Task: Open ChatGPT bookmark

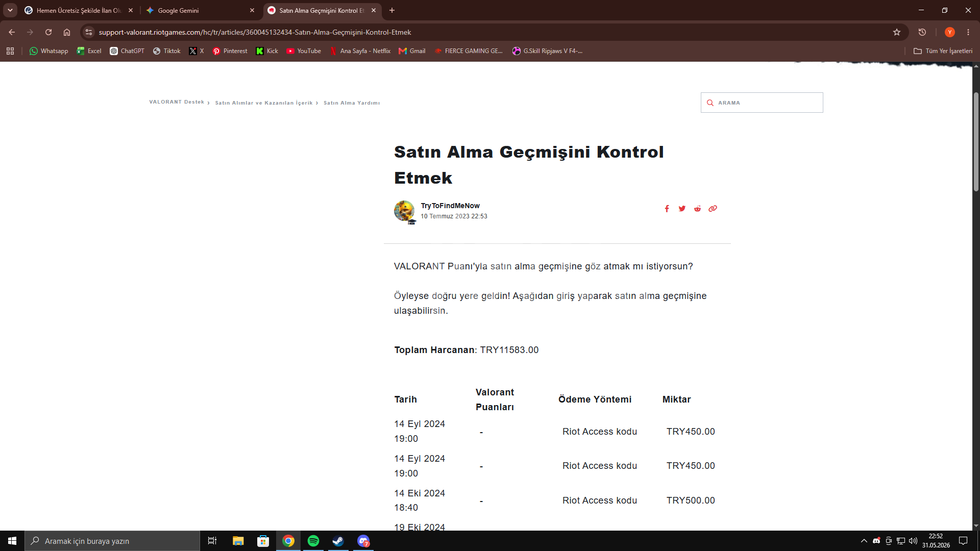Action: [x=127, y=51]
